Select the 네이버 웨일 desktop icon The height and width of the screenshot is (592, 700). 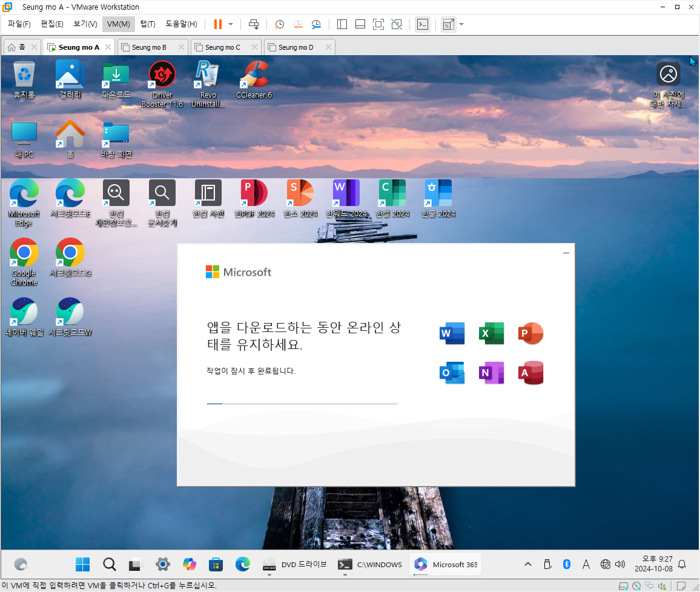[x=24, y=318]
